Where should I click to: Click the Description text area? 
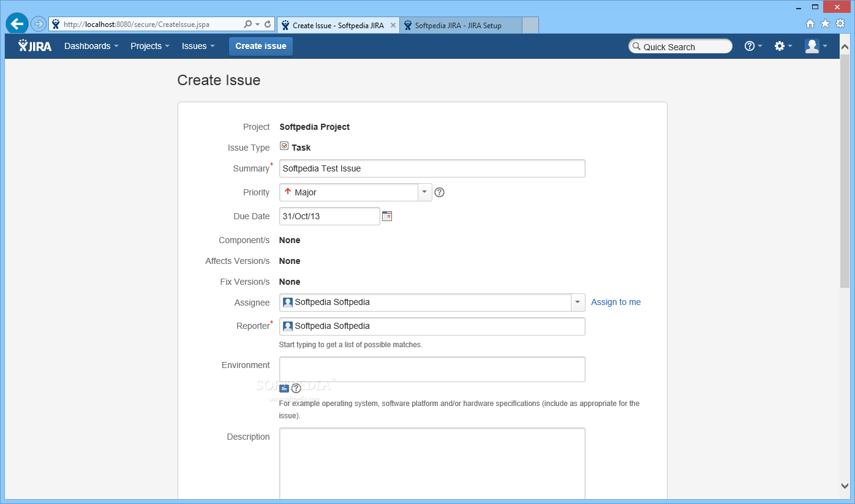[432, 464]
